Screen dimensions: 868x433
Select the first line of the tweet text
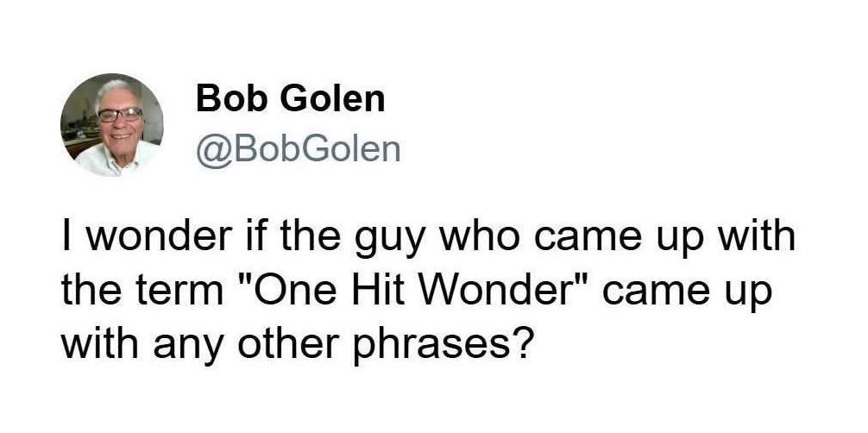tap(427, 236)
